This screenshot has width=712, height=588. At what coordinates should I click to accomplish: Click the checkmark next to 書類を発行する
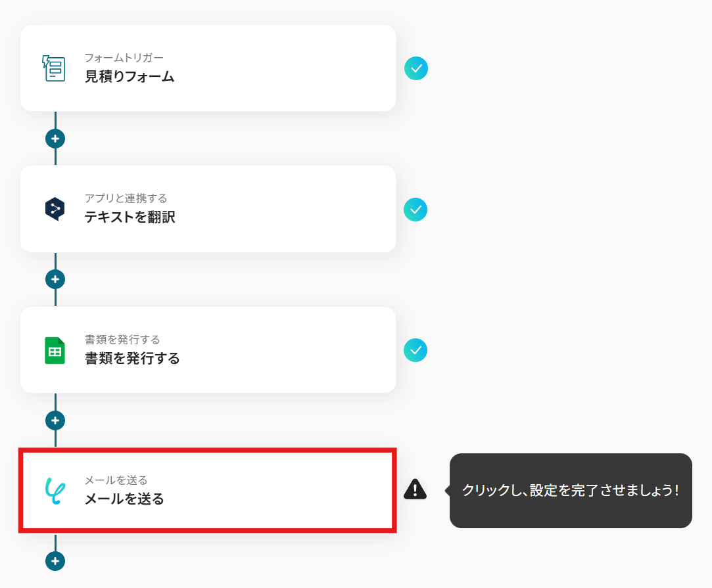415,350
